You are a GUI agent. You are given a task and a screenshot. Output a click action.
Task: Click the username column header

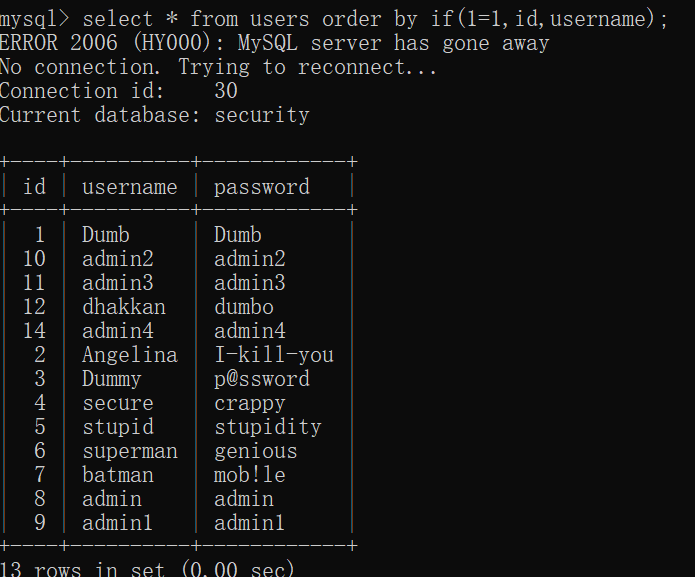click(129, 187)
